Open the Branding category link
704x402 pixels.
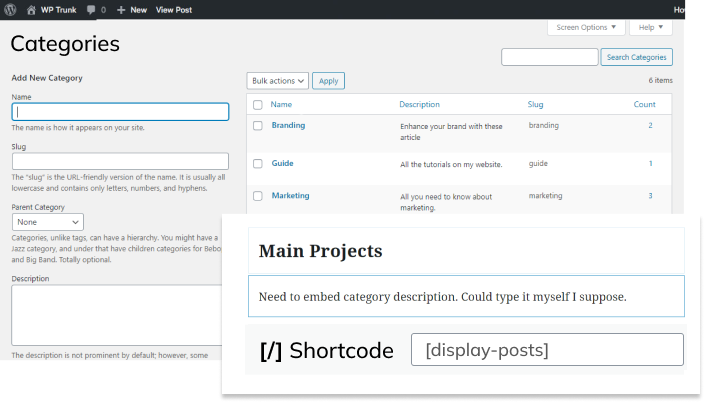point(288,126)
